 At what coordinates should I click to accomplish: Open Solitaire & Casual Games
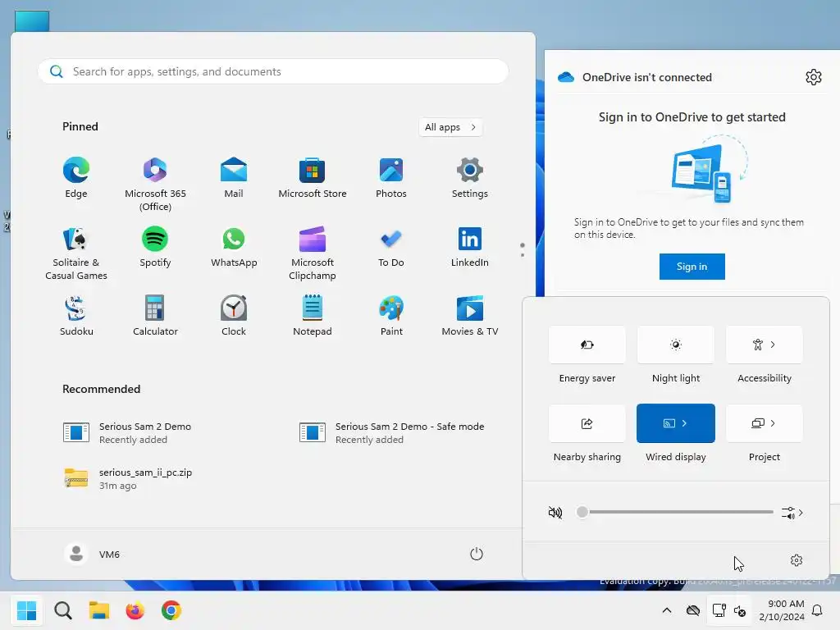point(76,253)
